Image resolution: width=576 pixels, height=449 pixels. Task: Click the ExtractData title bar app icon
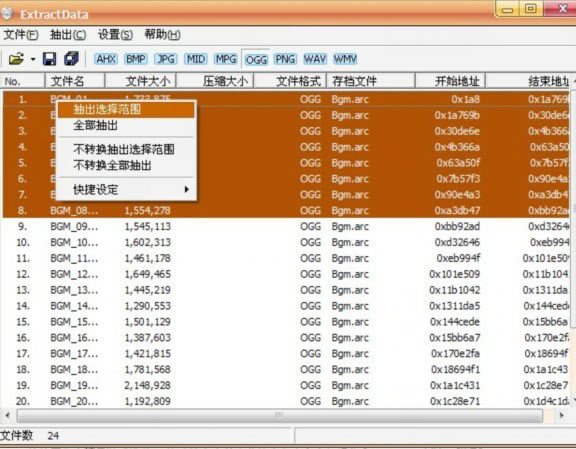point(7,13)
